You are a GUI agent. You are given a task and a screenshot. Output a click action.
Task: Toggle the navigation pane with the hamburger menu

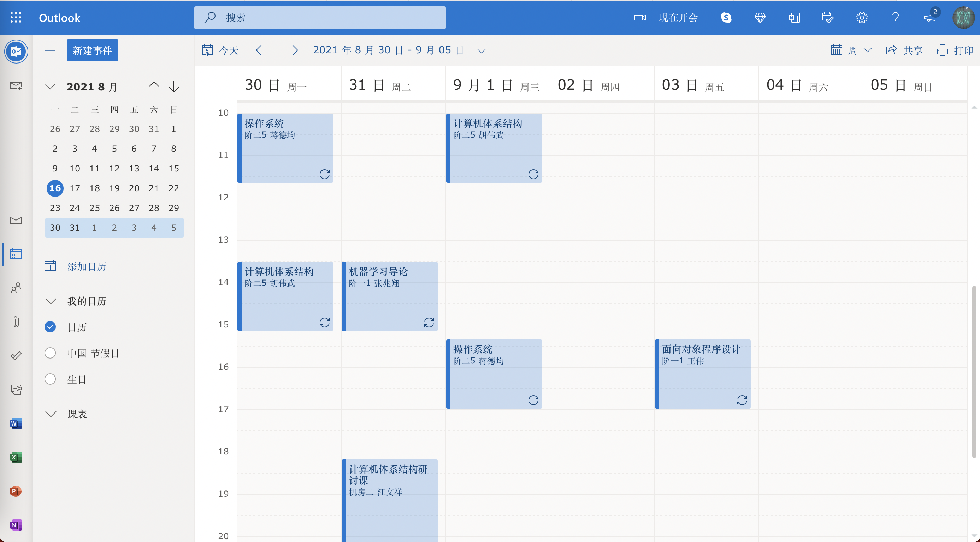coord(50,50)
